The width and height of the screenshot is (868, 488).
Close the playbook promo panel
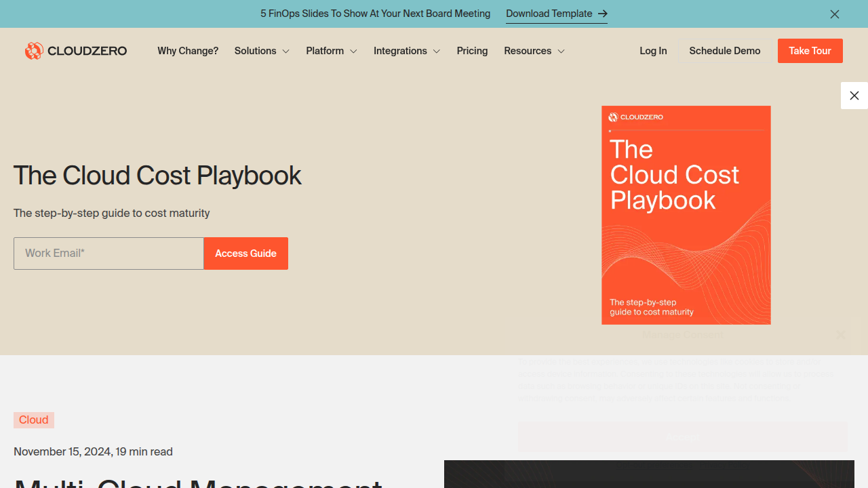[854, 96]
